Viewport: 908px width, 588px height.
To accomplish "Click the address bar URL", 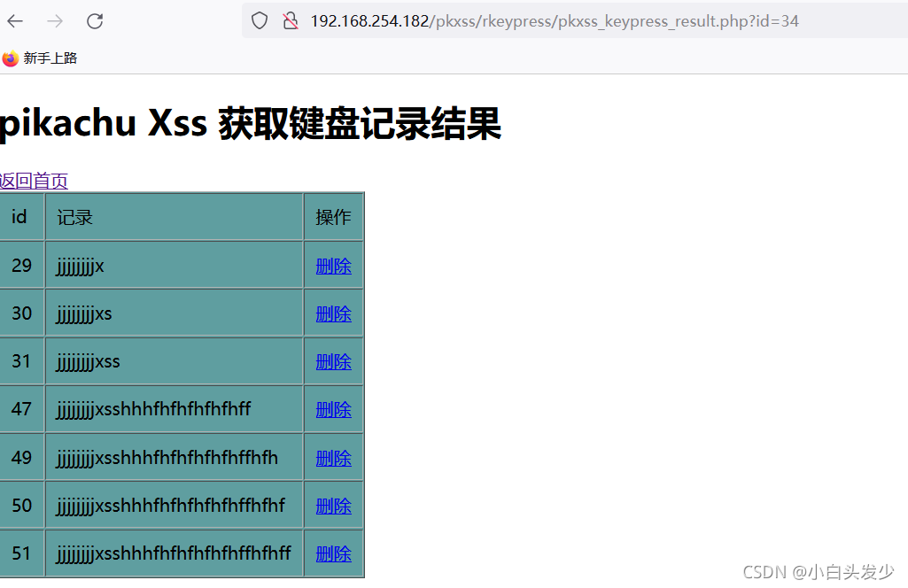I will (x=555, y=21).
